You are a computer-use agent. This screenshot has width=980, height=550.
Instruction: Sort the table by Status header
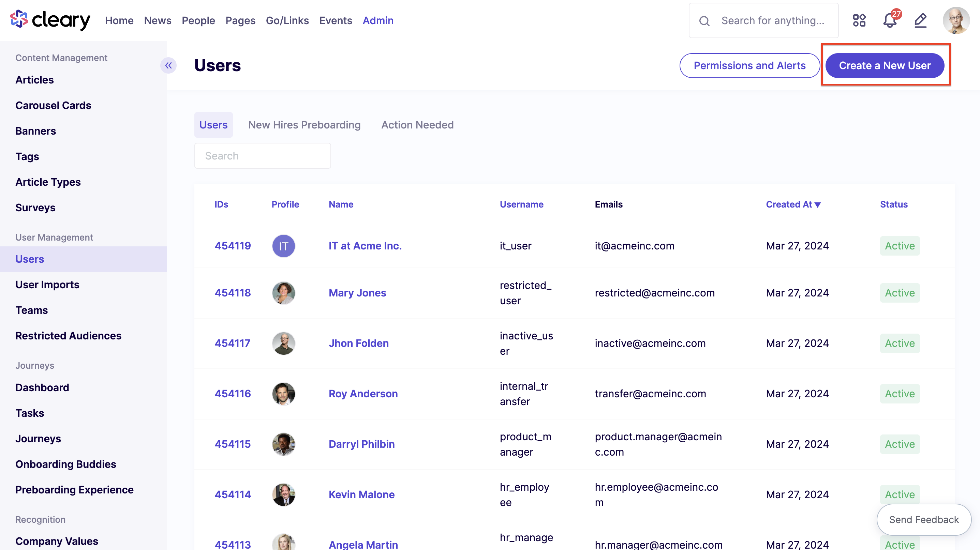click(x=894, y=204)
